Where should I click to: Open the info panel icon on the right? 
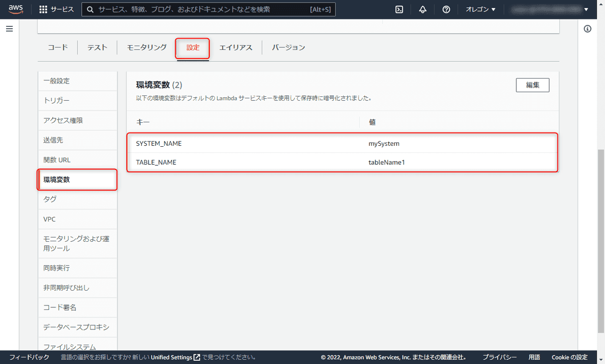point(587,28)
